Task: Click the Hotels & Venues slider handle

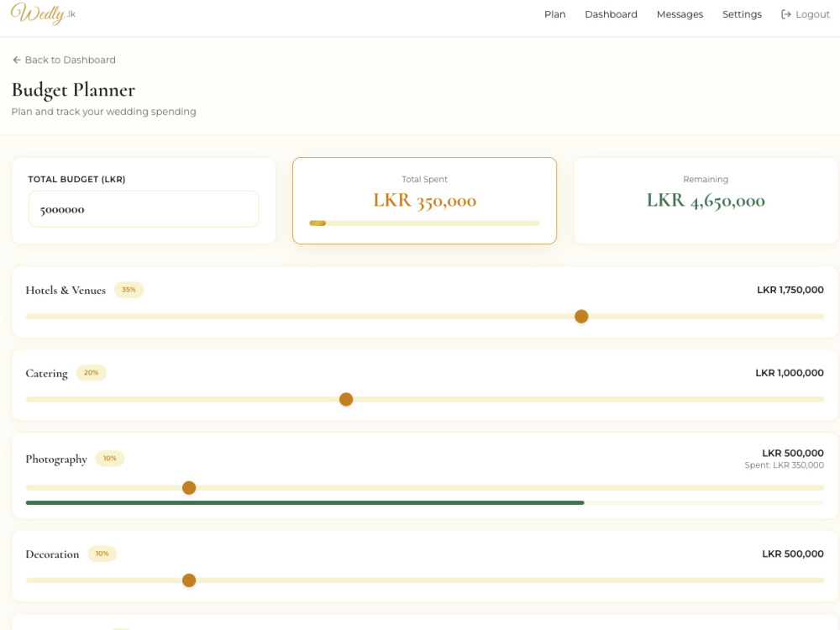Action: point(581,317)
